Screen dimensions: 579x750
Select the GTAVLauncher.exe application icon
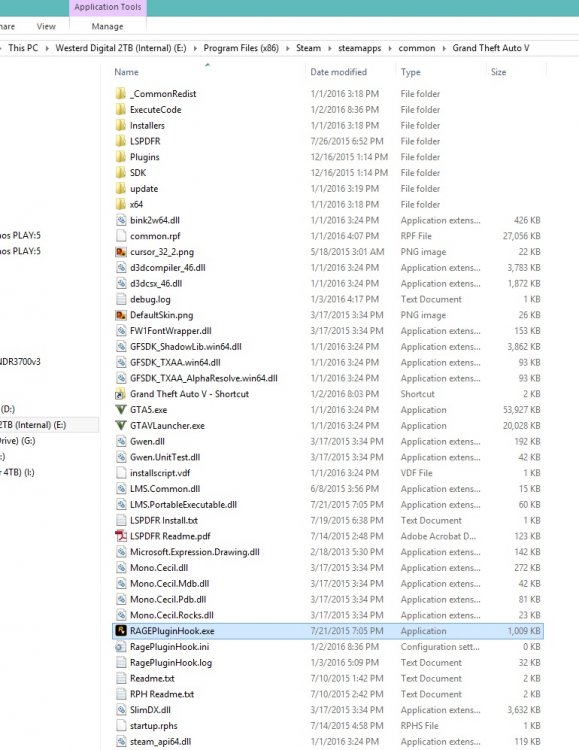tap(121, 425)
